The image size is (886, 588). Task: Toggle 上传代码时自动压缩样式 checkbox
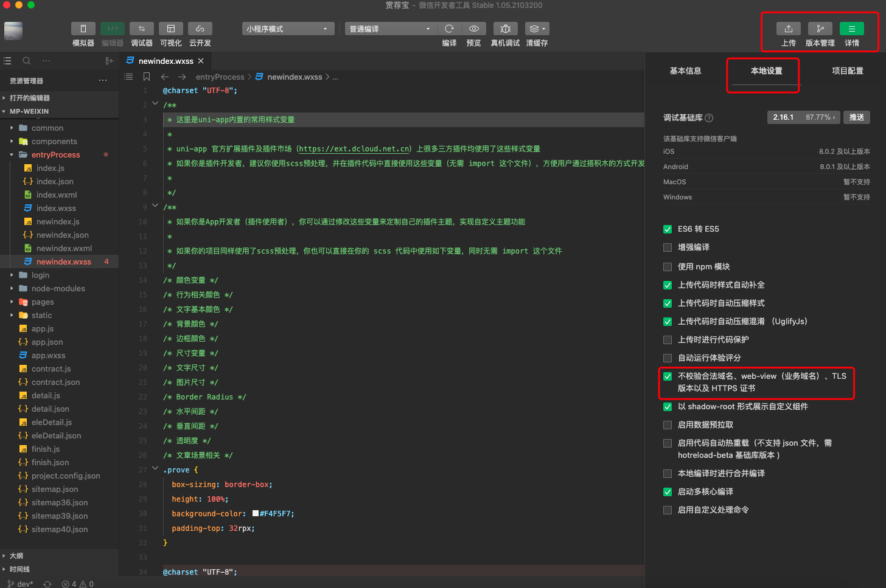(668, 303)
